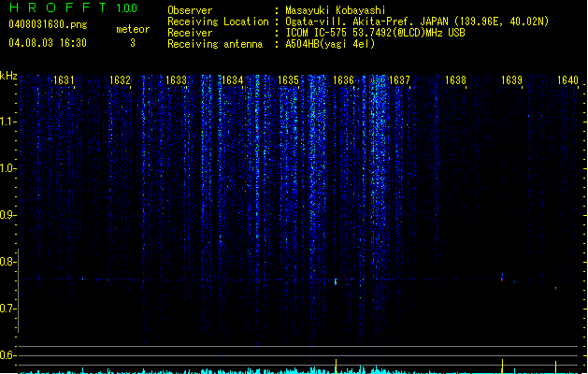Screen dimensions: 588x374
Task: Click the 0.7 kHz axis label
Action: (7, 309)
